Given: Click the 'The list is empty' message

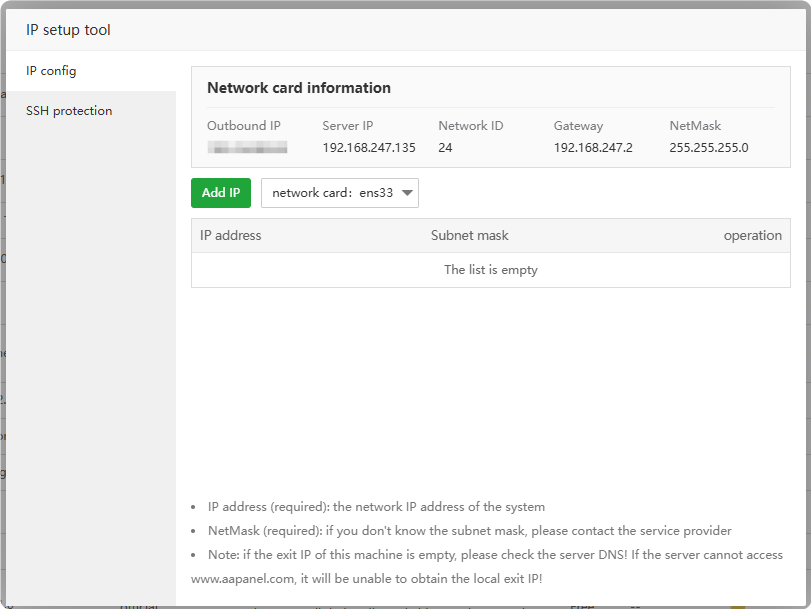Looking at the screenshot, I should (x=490, y=270).
